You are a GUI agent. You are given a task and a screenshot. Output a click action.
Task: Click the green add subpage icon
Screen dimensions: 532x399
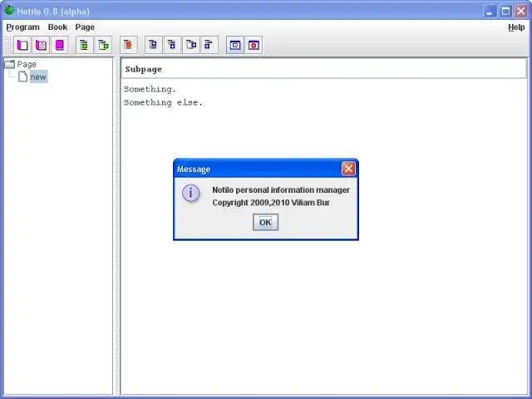pos(103,45)
